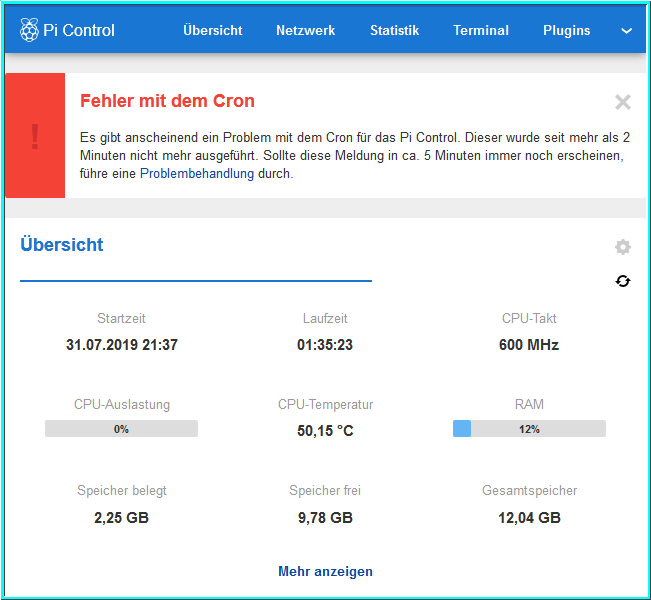The width and height of the screenshot is (651, 600).
Task: Select Speicher frei value 9,78 GB
Action: tap(325, 518)
